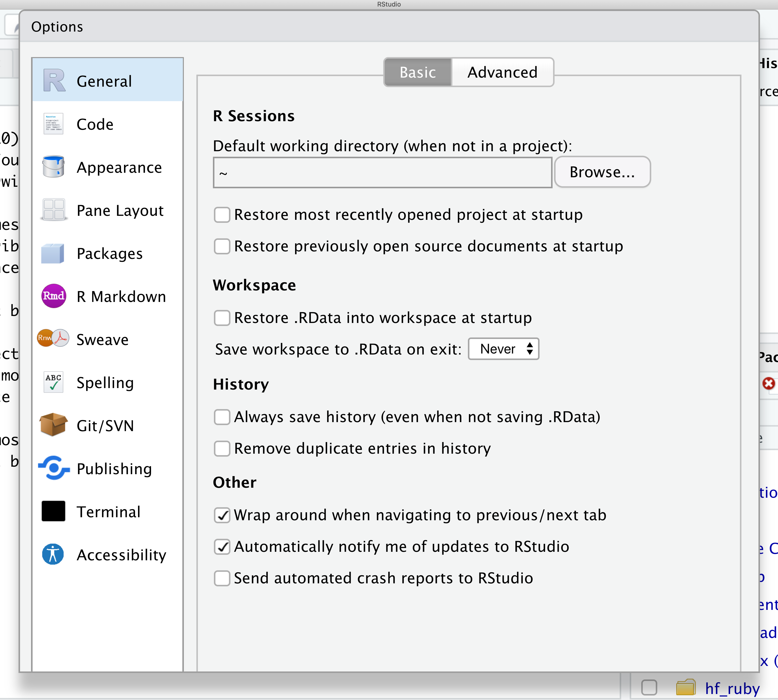Select the Basic tab

click(x=418, y=72)
